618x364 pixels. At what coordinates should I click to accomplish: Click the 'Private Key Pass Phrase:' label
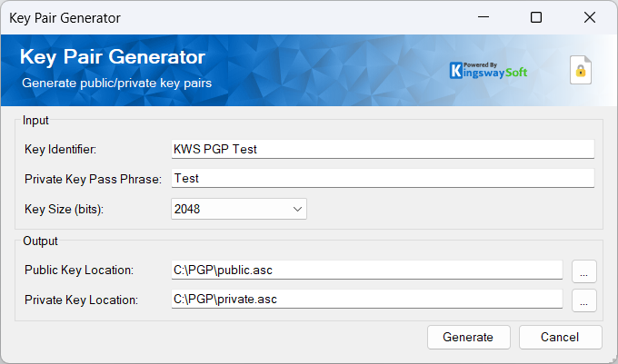pyautogui.click(x=93, y=180)
